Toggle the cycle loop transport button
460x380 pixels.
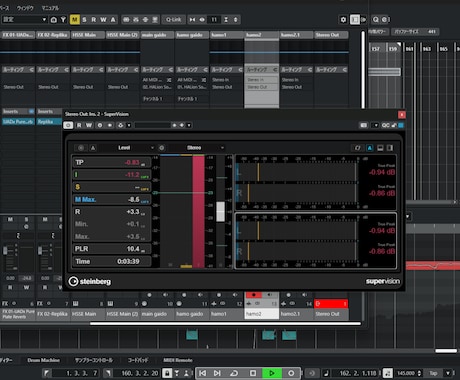(234, 373)
